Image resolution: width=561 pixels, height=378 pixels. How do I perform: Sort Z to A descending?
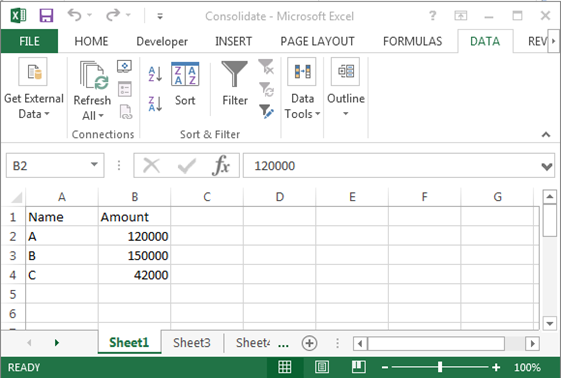pyautogui.click(x=155, y=104)
